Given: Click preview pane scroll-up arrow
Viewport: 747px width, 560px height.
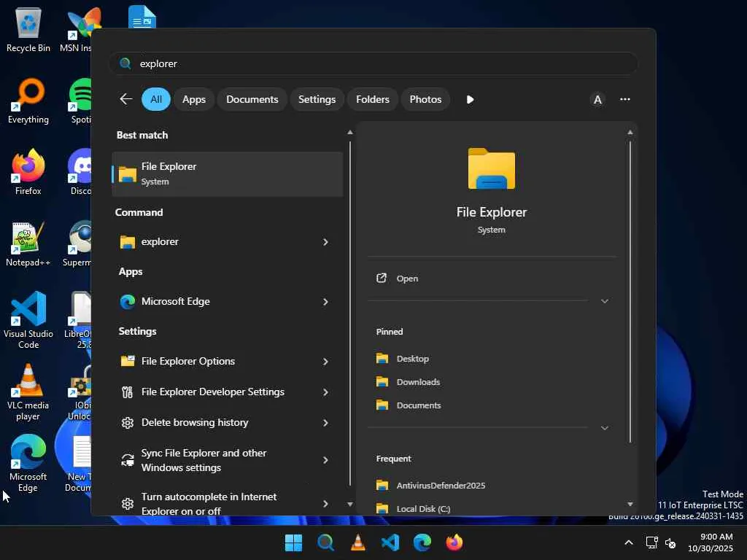Looking at the screenshot, I should tap(630, 133).
